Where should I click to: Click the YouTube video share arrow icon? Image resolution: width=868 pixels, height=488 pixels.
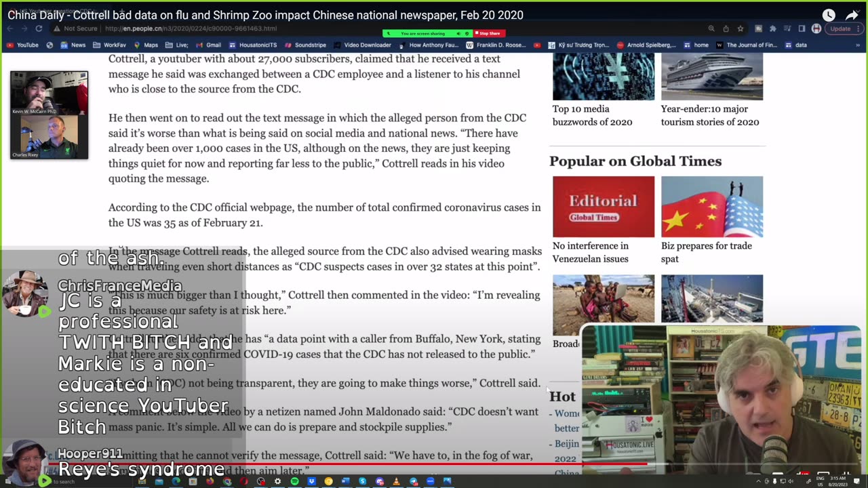coord(852,15)
